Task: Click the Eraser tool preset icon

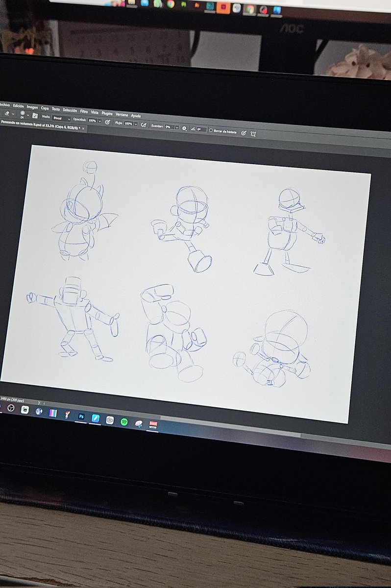Action: 7,113
